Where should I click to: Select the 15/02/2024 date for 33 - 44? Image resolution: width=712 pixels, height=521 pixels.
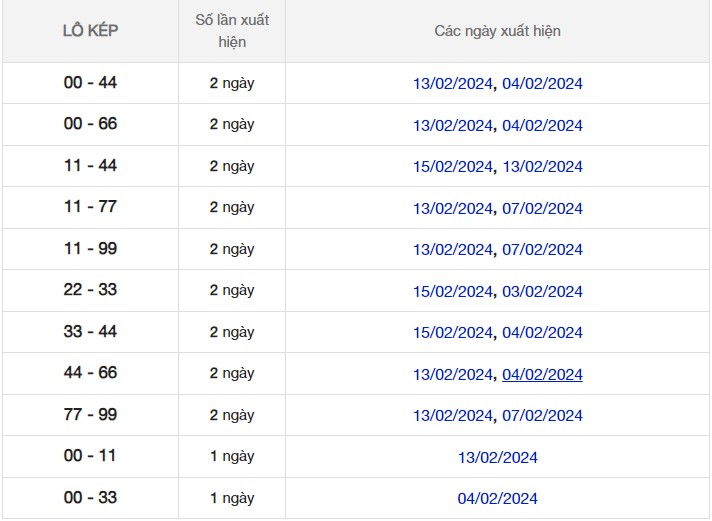pyautogui.click(x=453, y=333)
